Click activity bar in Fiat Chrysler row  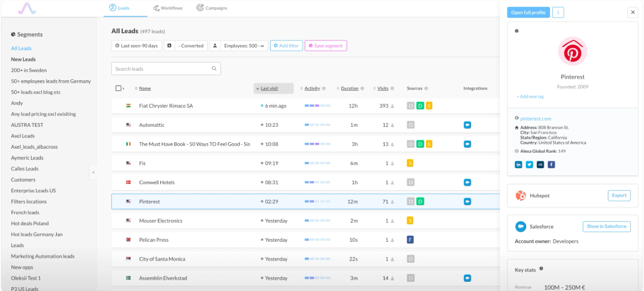(x=317, y=106)
